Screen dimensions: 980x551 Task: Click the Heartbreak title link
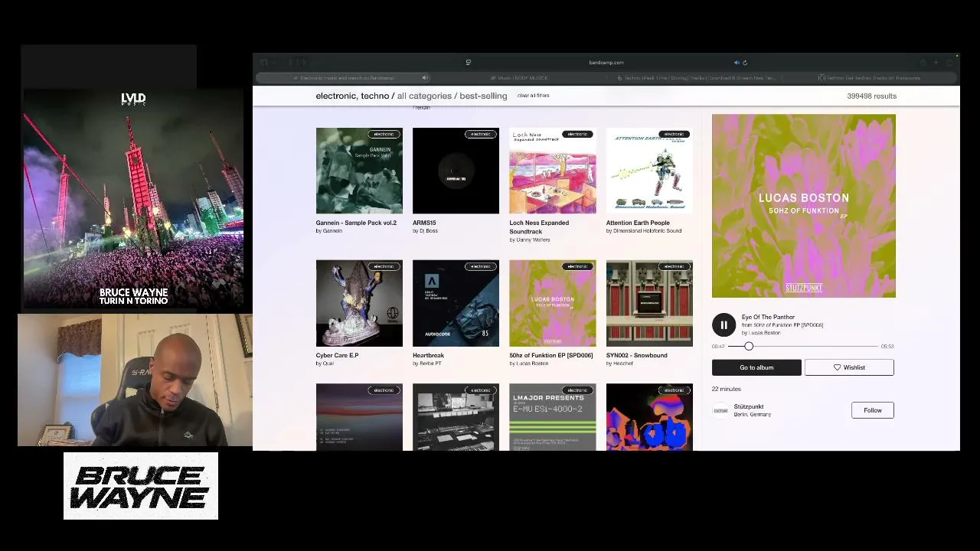point(428,355)
